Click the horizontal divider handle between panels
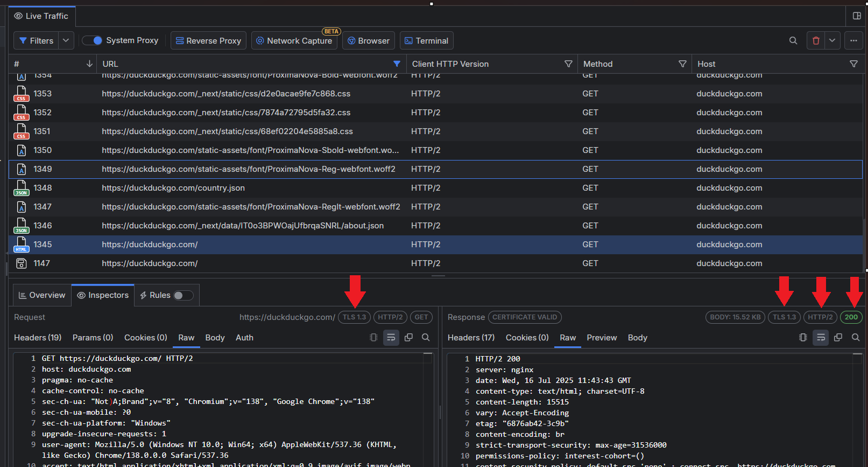The height and width of the screenshot is (467, 868). 438,276
